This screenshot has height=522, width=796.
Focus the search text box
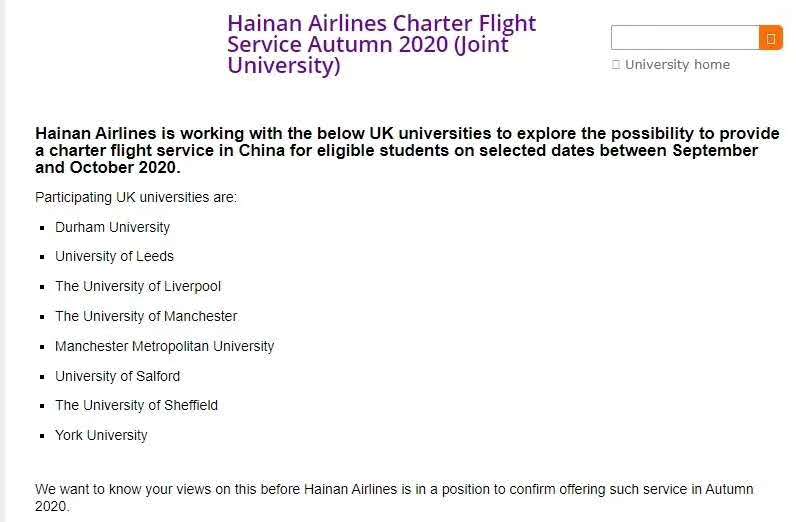click(x=685, y=38)
